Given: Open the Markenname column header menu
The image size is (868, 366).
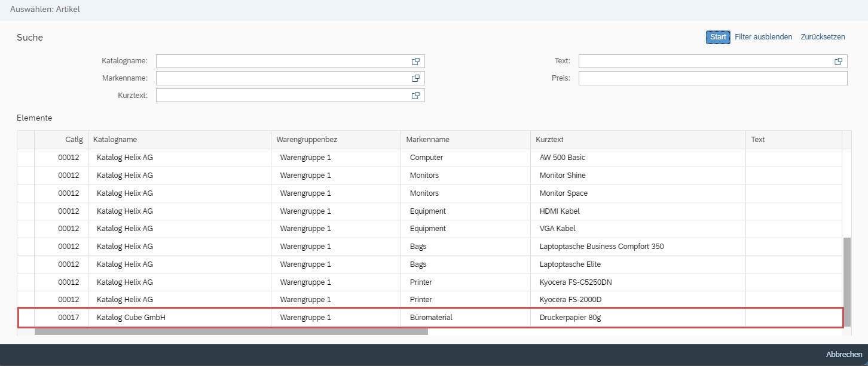Looking at the screenshot, I should 465,140.
